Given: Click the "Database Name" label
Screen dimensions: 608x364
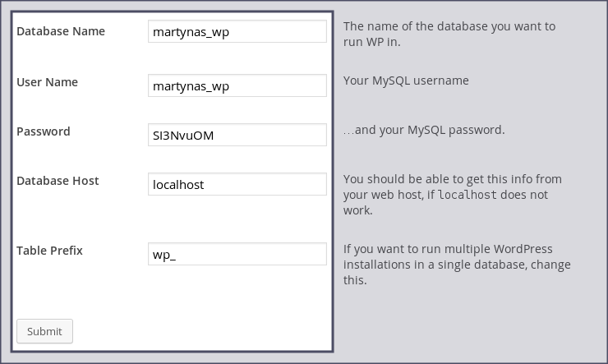Looking at the screenshot, I should [61, 31].
